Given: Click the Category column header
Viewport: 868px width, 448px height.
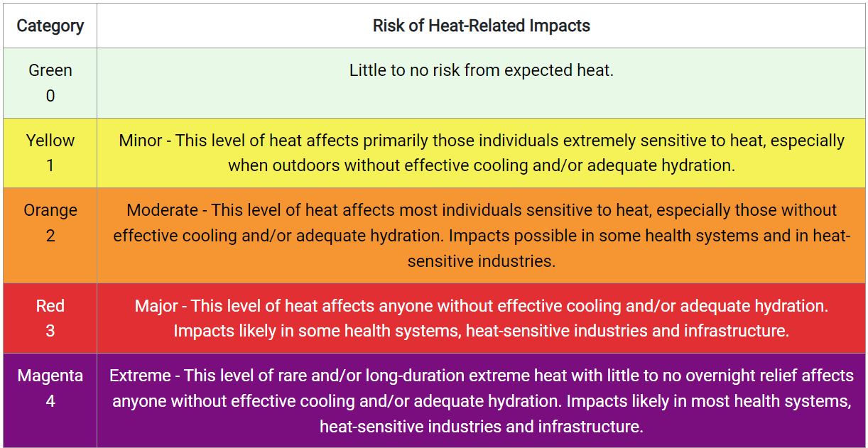Looking at the screenshot, I should pyautogui.click(x=50, y=26).
